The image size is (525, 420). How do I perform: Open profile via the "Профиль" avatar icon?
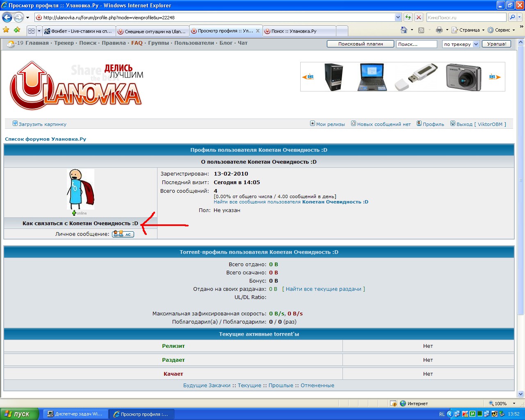[419, 123]
